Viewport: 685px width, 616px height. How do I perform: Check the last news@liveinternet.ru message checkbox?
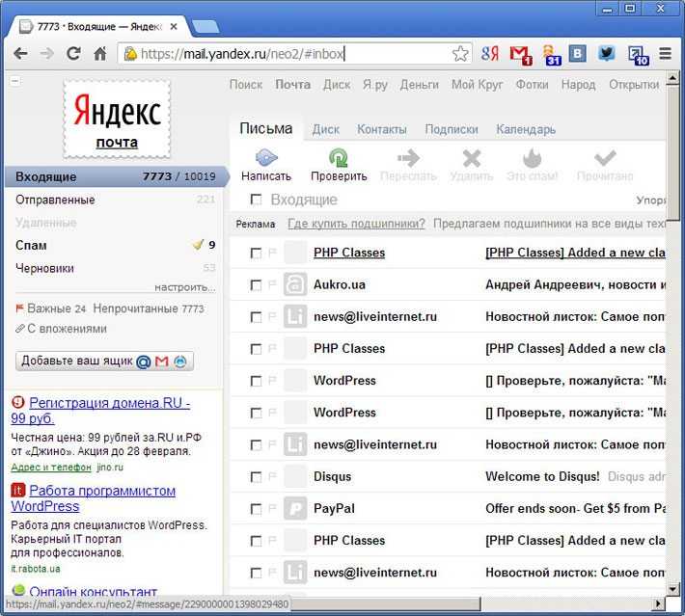(x=256, y=573)
